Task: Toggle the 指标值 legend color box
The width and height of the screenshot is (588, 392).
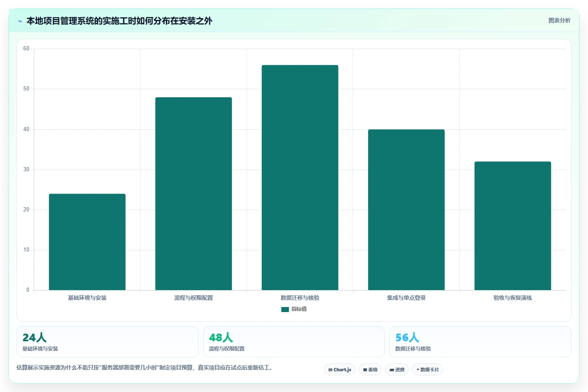Action: click(x=285, y=310)
